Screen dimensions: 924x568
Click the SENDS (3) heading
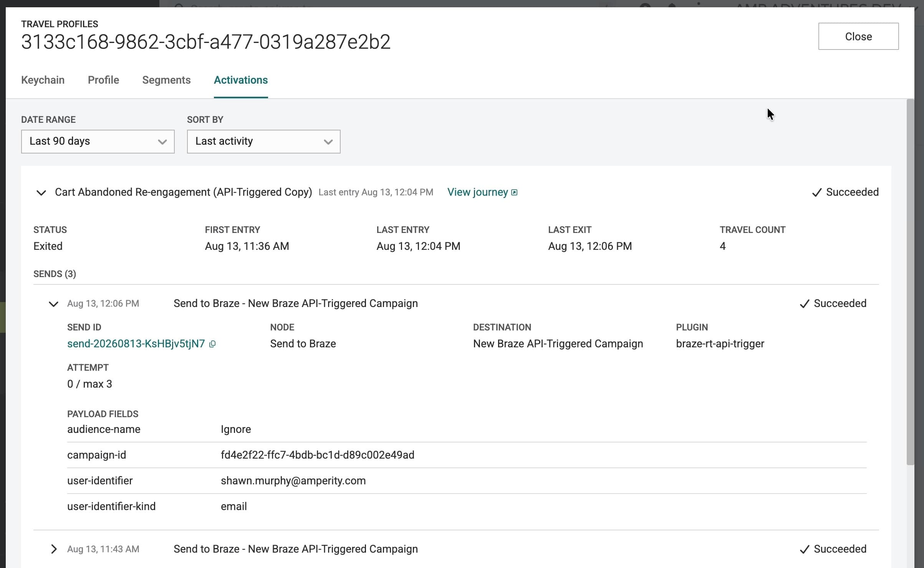pos(55,274)
